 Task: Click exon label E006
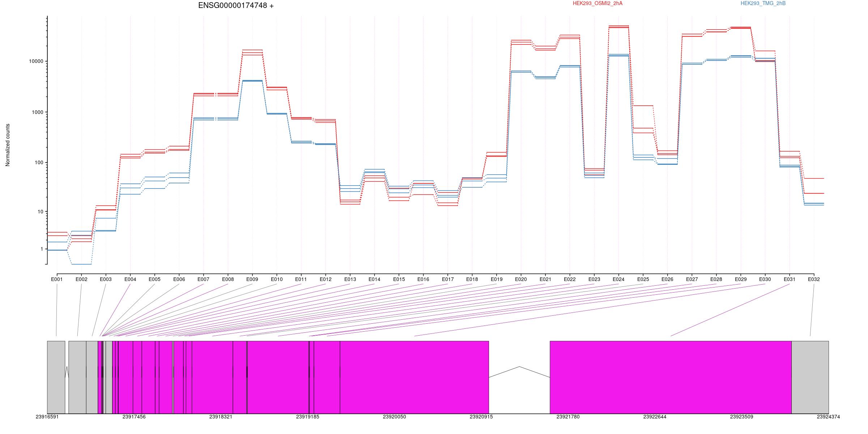point(179,279)
